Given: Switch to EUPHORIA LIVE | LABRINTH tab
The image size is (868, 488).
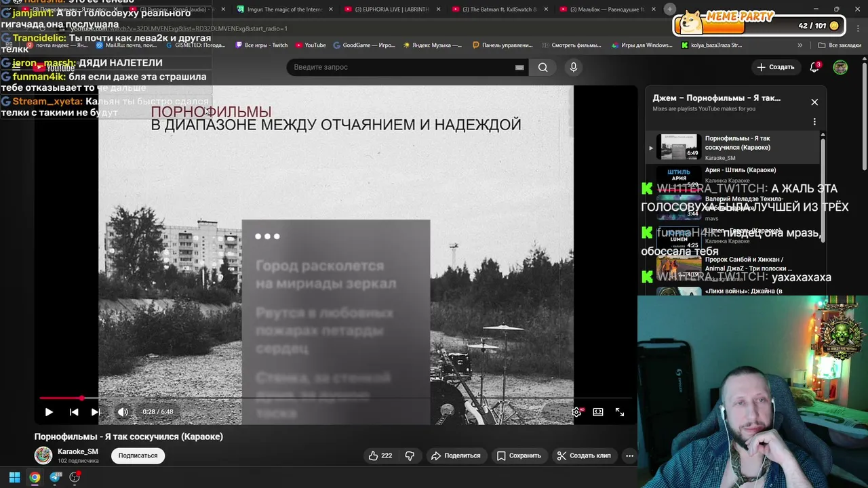Looking at the screenshot, I should click(387, 9).
